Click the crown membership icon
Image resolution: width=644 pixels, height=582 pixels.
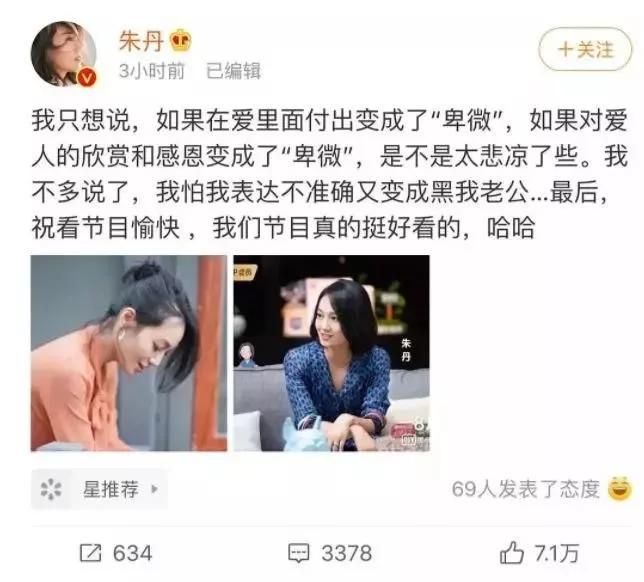(181, 41)
